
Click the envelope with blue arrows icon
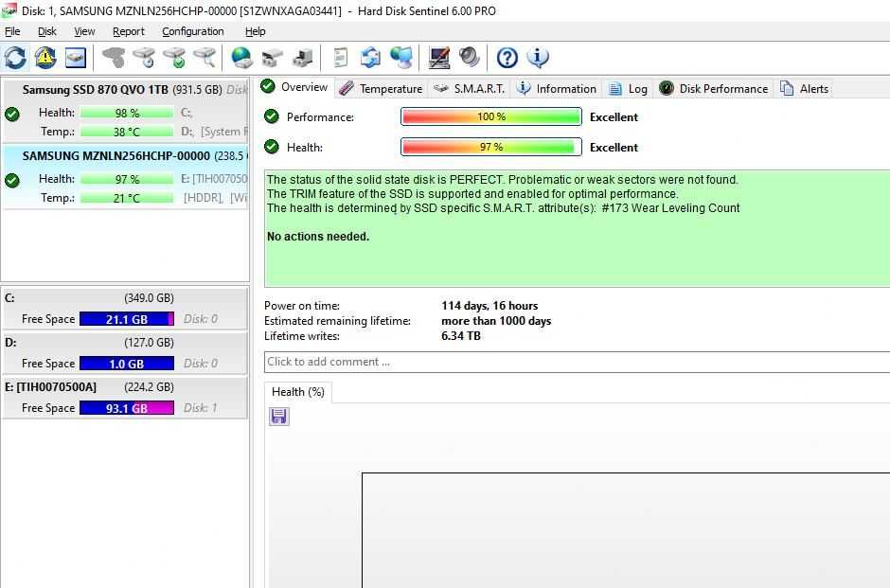(370, 58)
